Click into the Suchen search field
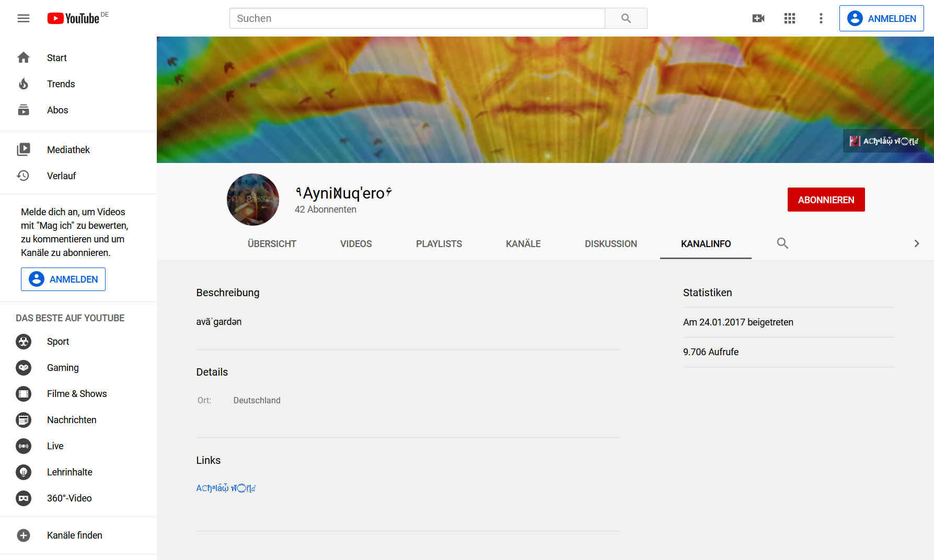This screenshot has height=560, width=934. tap(417, 18)
